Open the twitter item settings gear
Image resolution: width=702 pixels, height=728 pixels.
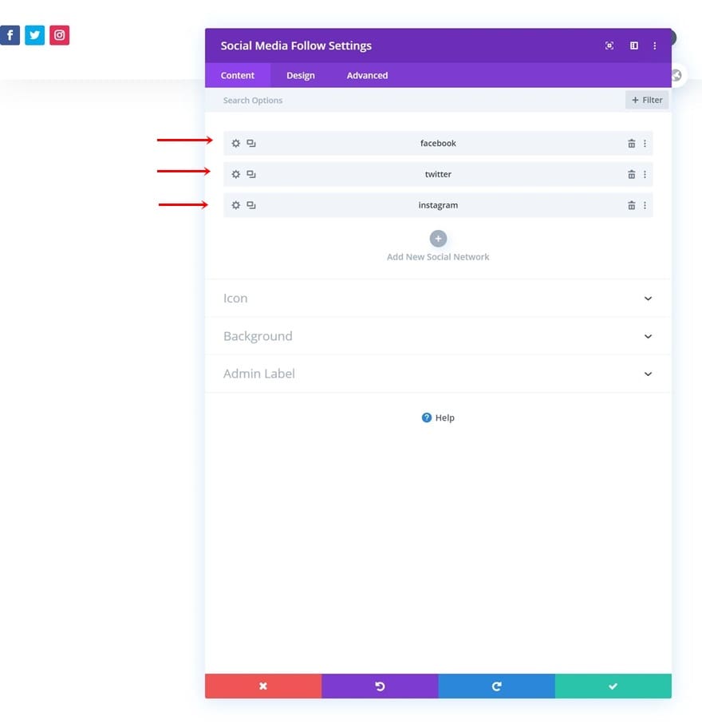235,174
